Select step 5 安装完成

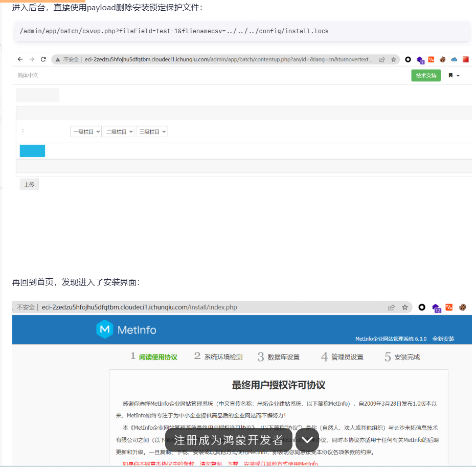[x=402, y=357]
